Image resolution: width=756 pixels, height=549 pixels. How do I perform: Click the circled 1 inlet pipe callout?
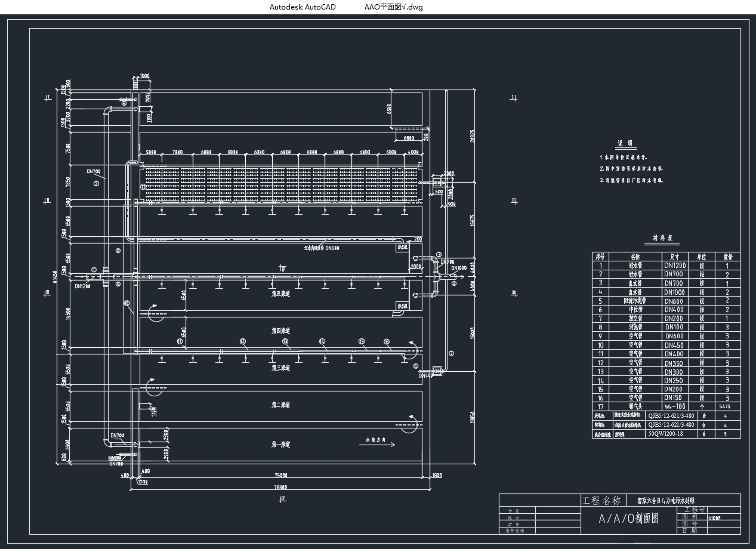(94, 269)
